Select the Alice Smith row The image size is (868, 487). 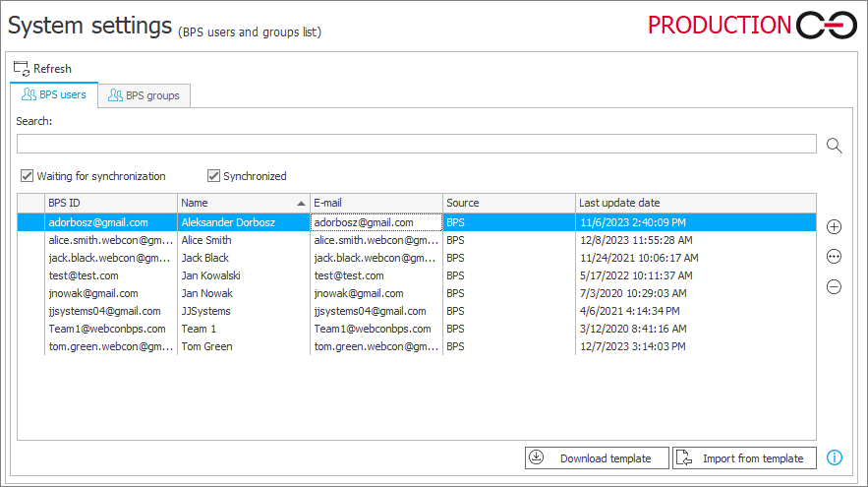pyautogui.click(x=416, y=240)
